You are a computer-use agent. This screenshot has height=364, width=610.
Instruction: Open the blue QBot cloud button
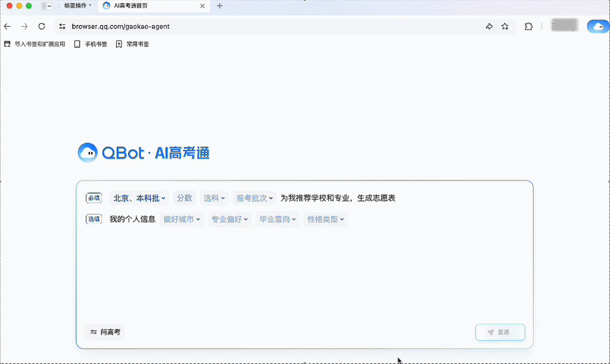tap(598, 26)
